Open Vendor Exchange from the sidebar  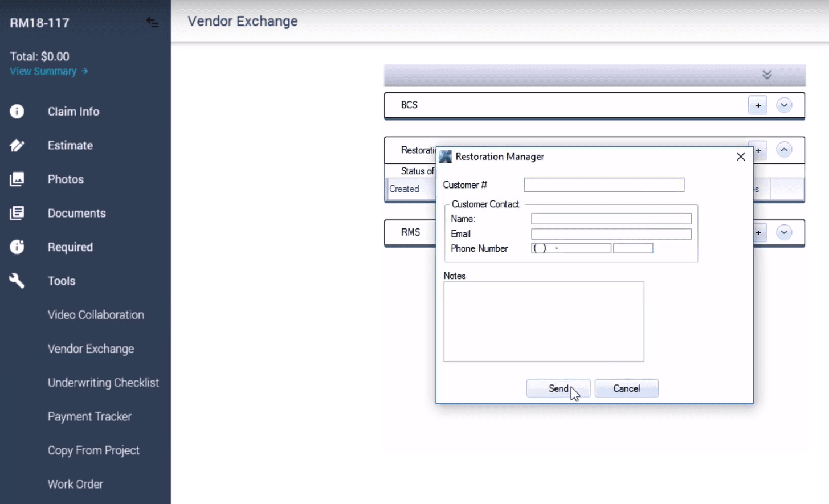coord(91,349)
